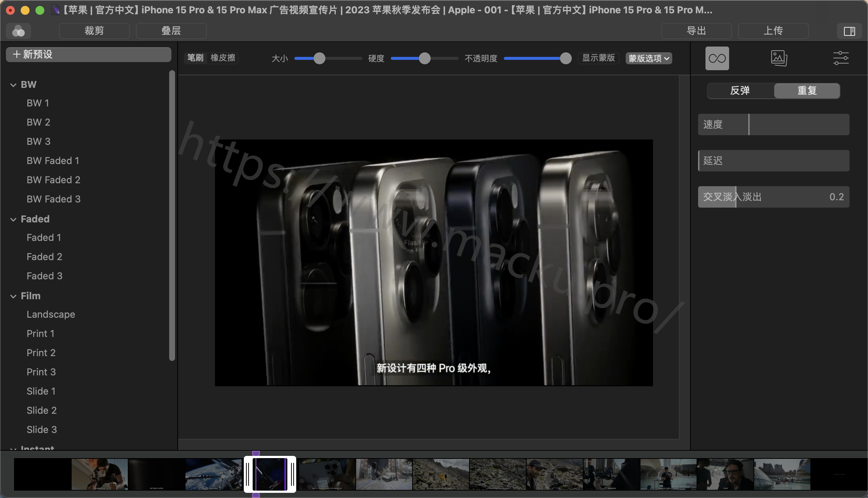Apply the Slide 1 preset
This screenshot has height=498, width=868.
pos(41,391)
